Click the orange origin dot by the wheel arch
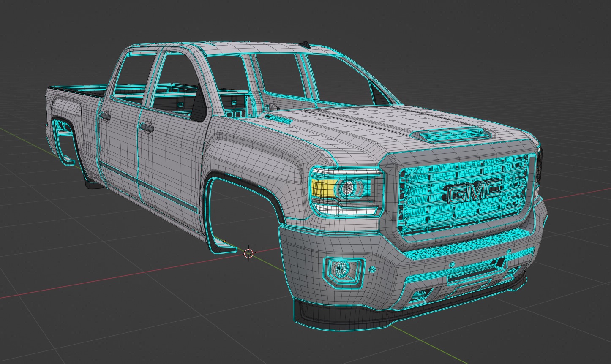Viewport: 611px width, 364px height. tap(224, 242)
